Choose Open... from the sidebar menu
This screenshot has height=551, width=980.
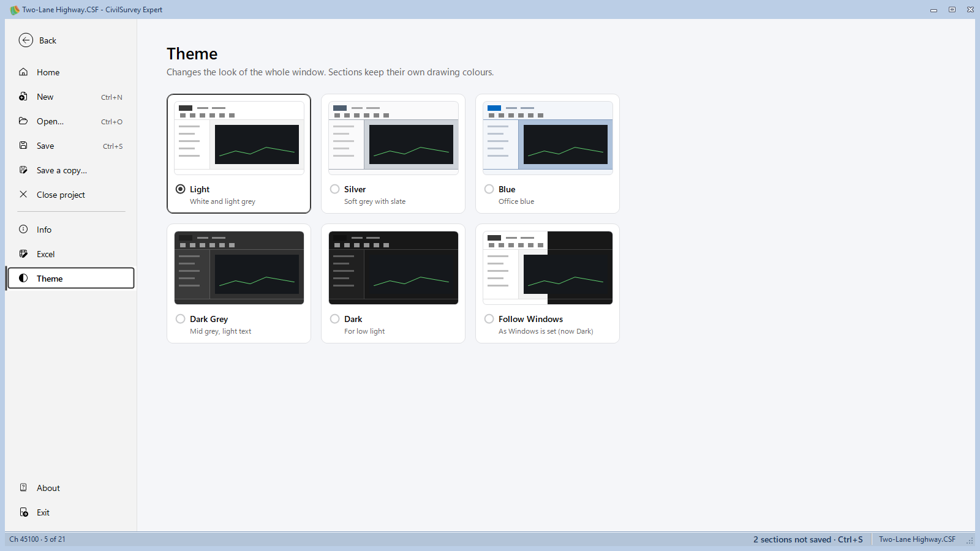71,121
